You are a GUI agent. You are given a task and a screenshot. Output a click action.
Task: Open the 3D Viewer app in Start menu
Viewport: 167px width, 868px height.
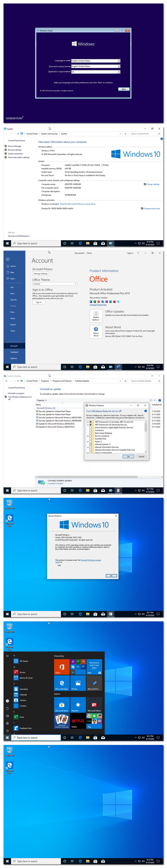pyautogui.click(x=21, y=661)
